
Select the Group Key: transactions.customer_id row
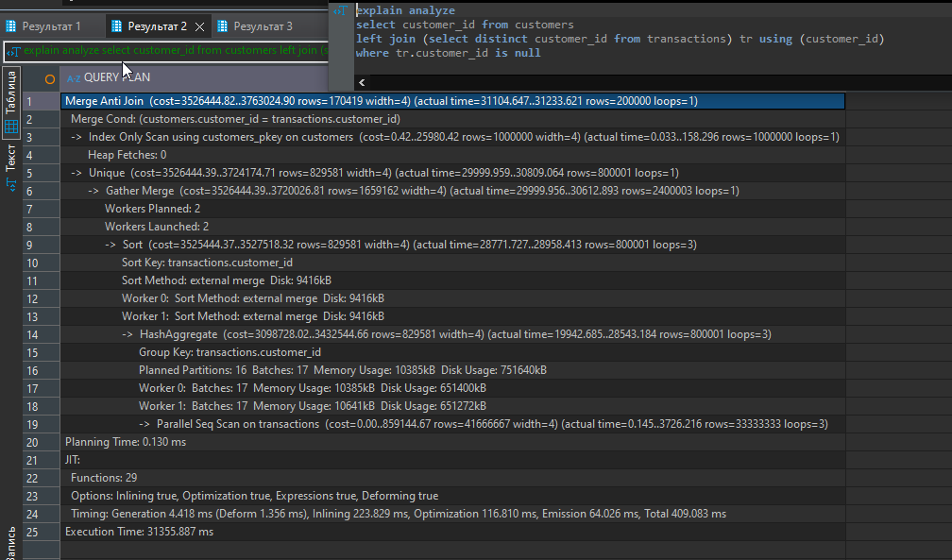452,352
